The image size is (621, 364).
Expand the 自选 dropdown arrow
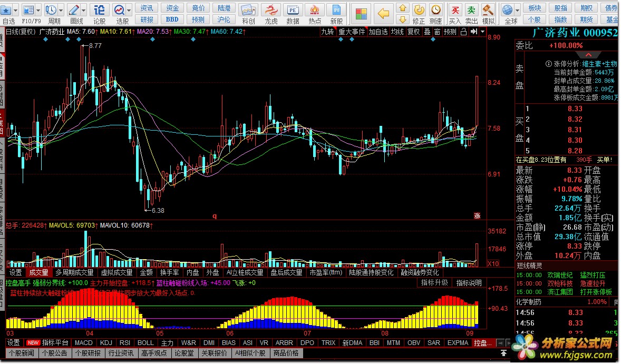pyautogui.click(x=16, y=10)
